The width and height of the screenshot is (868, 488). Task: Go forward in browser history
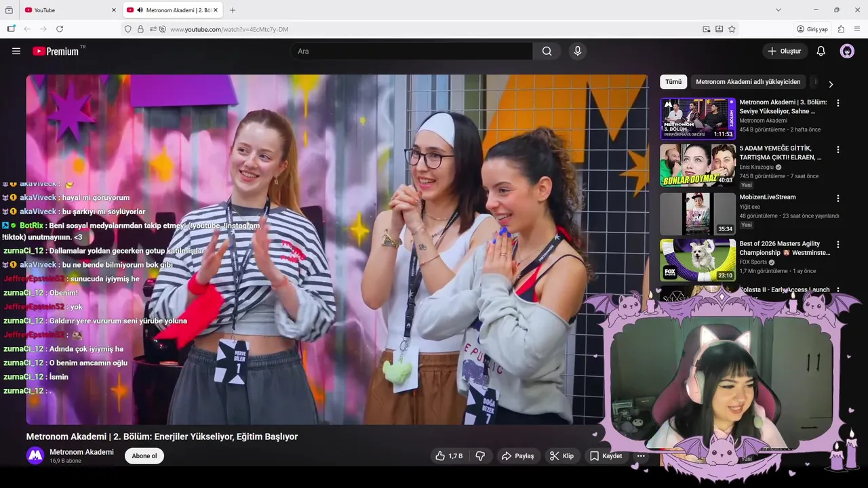[x=43, y=29]
